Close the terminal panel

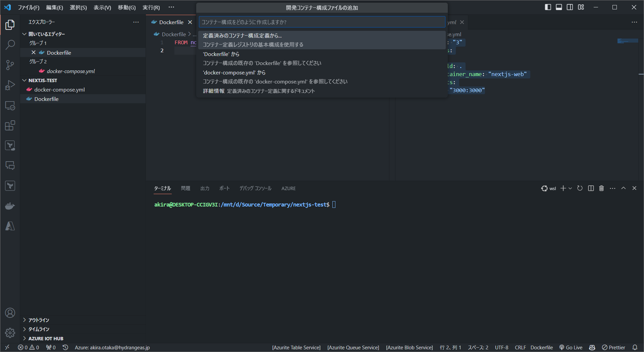[x=634, y=188]
